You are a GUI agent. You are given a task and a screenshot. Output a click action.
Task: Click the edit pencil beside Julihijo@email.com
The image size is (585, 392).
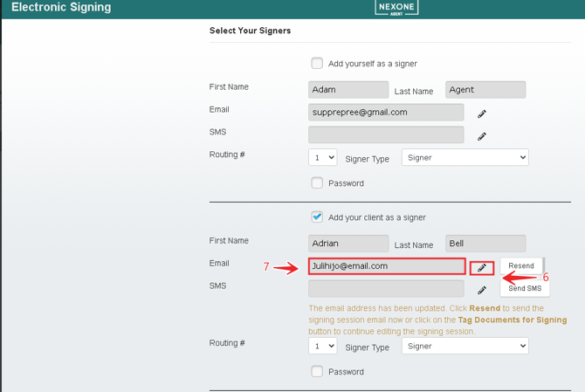click(x=482, y=267)
